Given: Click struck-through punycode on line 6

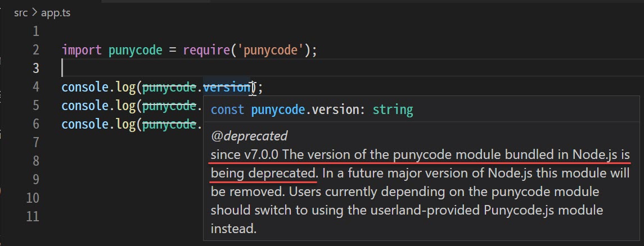Looking at the screenshot, I should 169,125.
